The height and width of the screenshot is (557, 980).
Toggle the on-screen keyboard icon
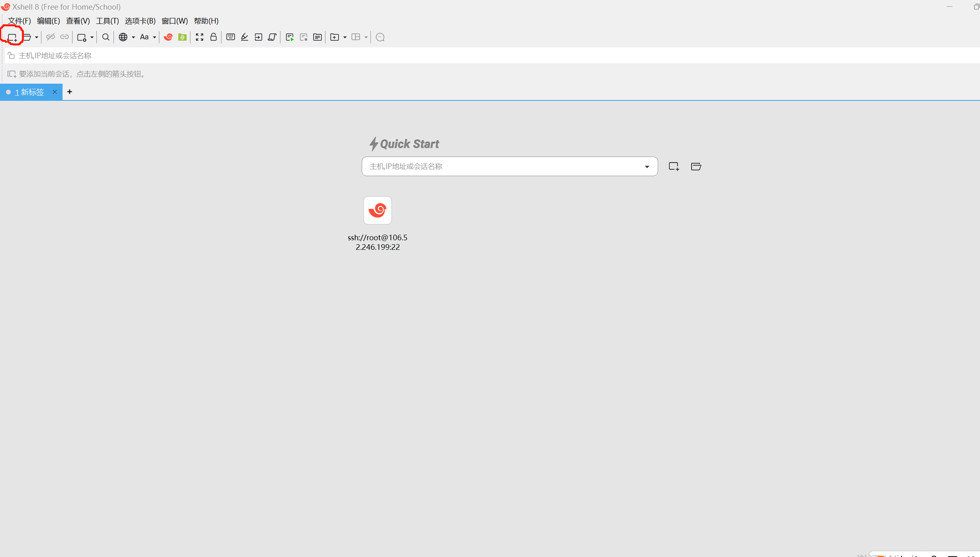tap(230, 37)
